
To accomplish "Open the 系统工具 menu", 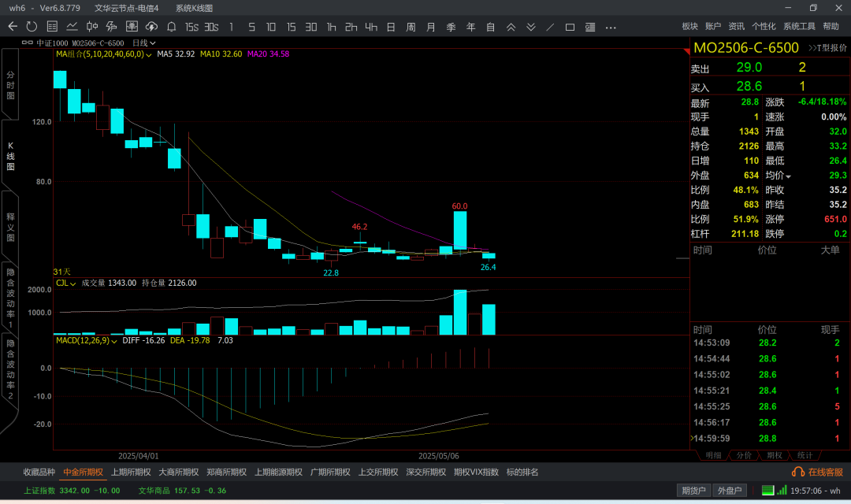I will pos(799,27).
